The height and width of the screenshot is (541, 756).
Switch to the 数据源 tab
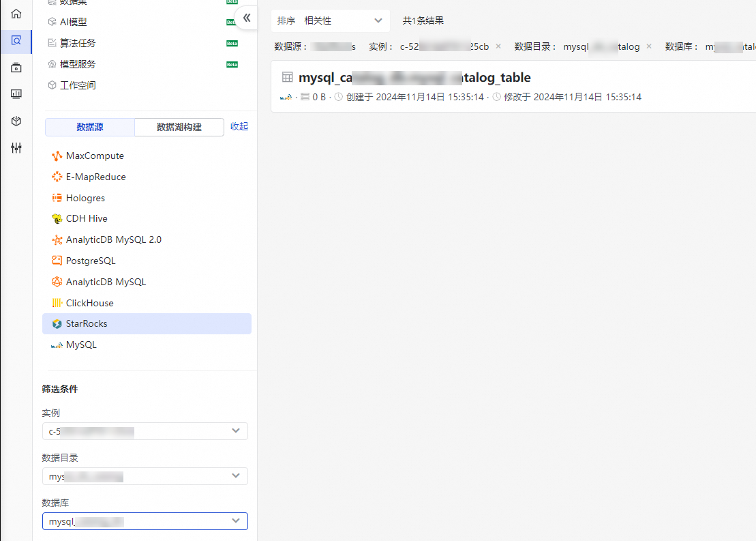pos(90,127)
